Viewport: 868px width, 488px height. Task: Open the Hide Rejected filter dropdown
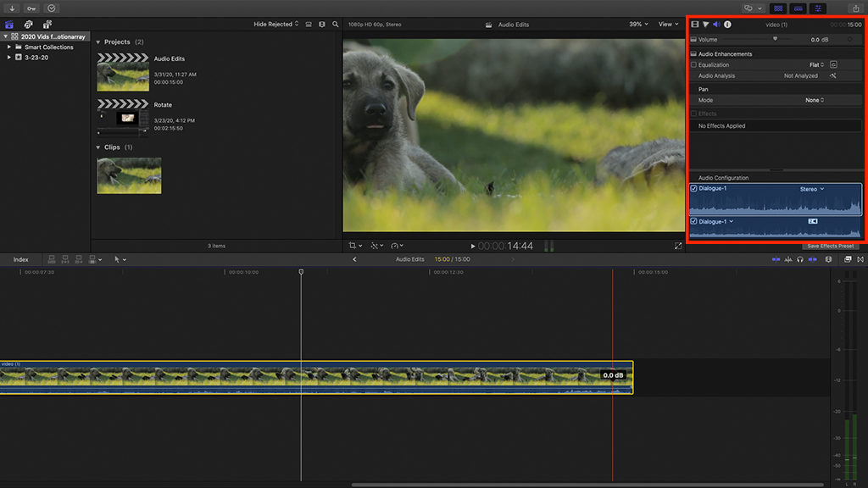pyautogui.click(x=276, y=25)
